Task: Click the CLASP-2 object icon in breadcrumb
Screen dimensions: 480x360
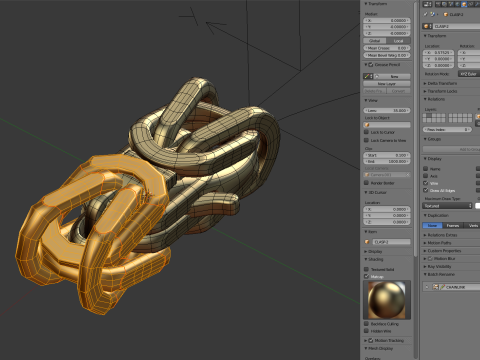Action: tap(446, 15)
